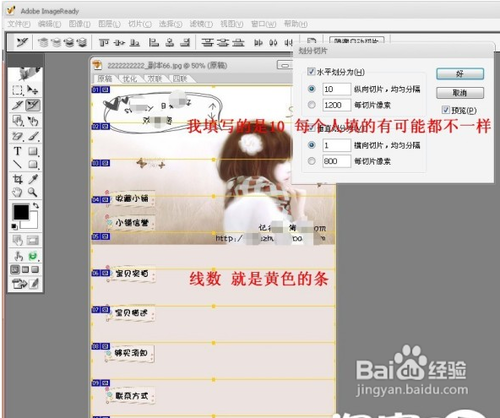Select the Rectangular Marquee tool

17,90
